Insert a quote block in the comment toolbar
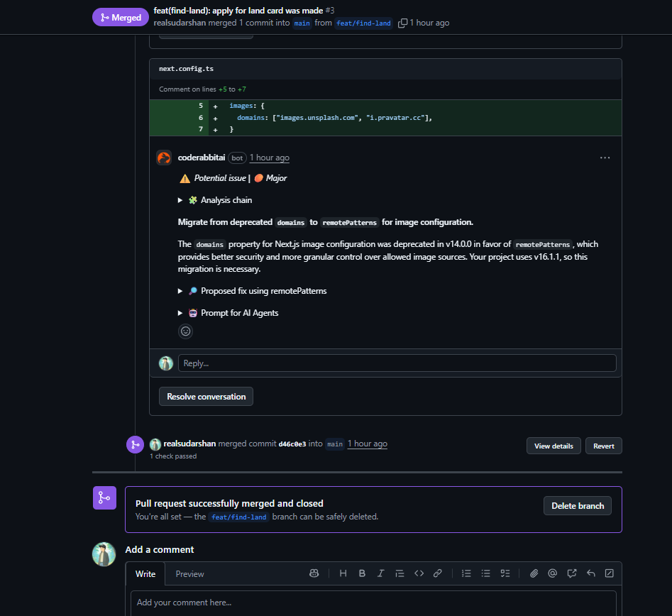 [399, 573]
